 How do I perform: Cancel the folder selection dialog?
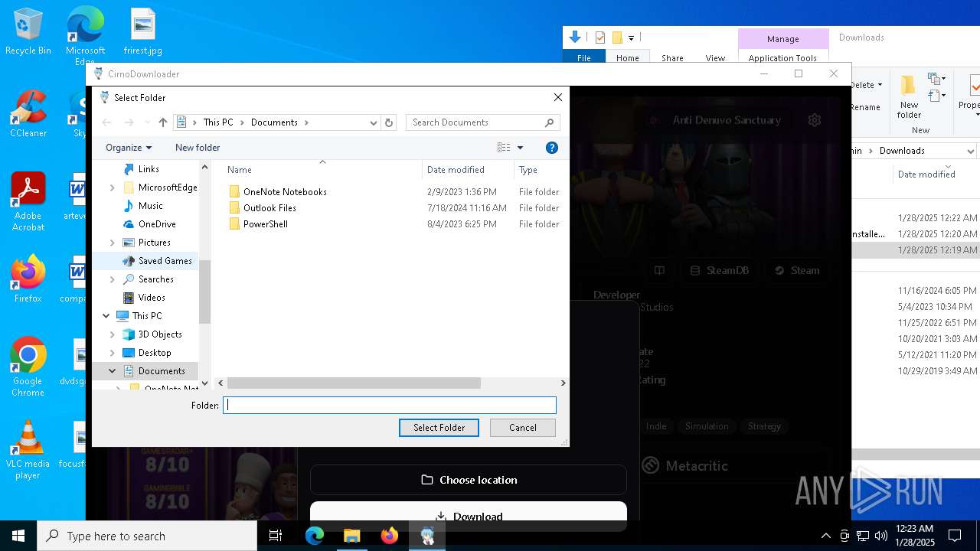pyautogui.click(x=523, y=428)
